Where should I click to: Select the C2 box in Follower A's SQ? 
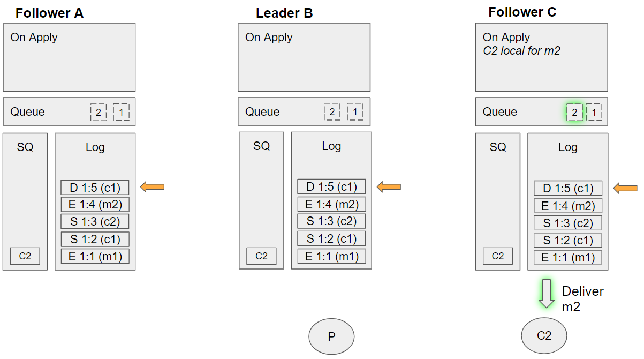(x=25, y=256)
